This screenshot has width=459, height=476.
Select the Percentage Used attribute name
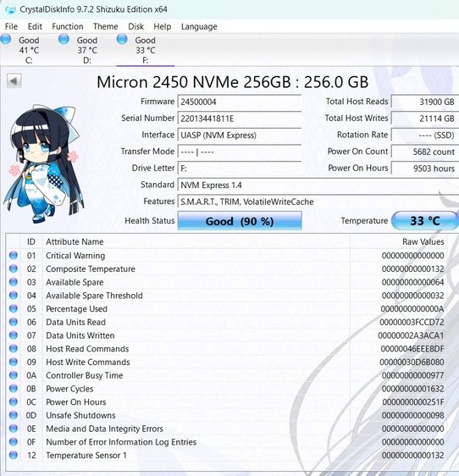pyautogui.click(x=76, y=309)
